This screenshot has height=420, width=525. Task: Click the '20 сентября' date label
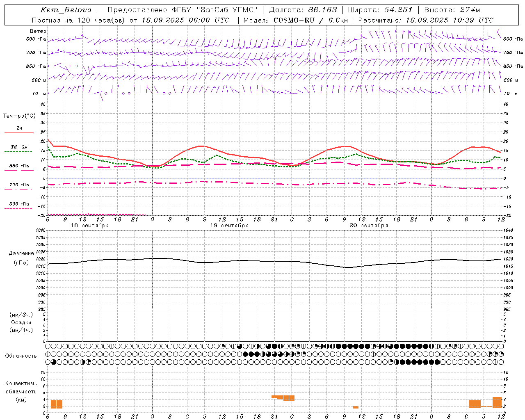(x=369, y=226)
